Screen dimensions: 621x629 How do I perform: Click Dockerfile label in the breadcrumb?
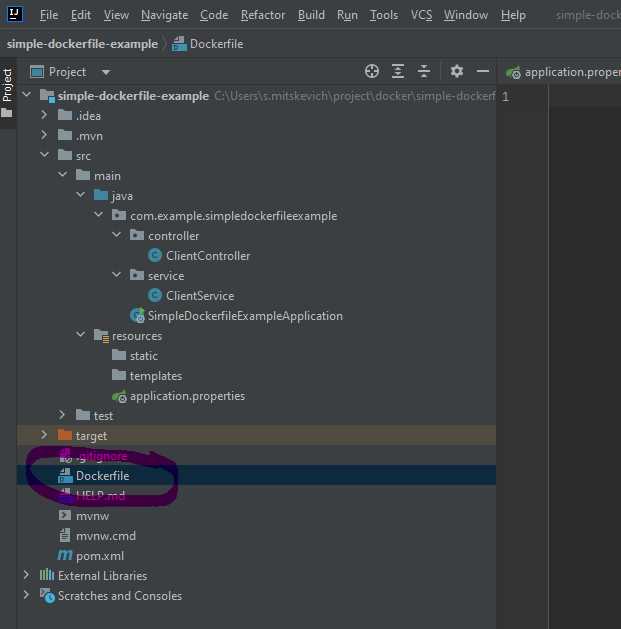(216, 44)
